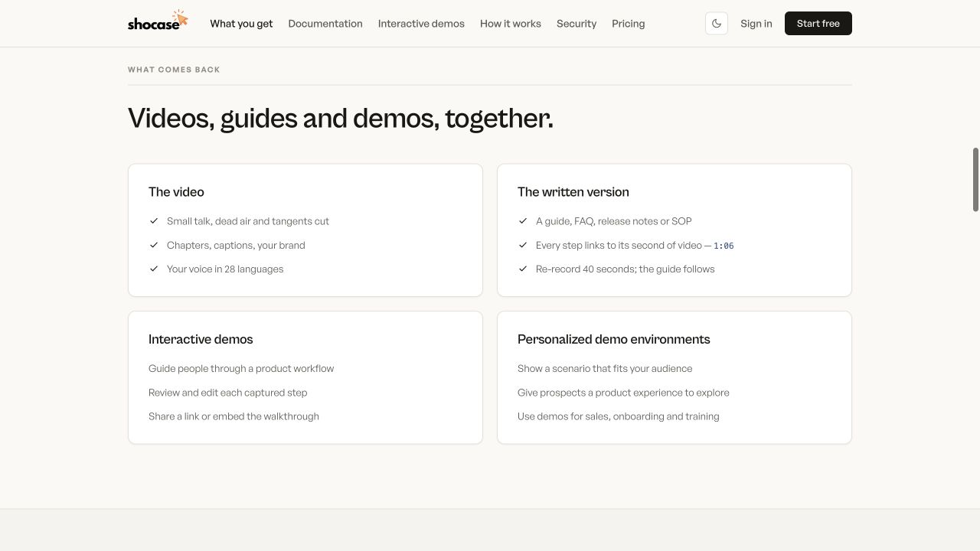Click The video card heading
The image size is (980, 551).
(176, 192)
